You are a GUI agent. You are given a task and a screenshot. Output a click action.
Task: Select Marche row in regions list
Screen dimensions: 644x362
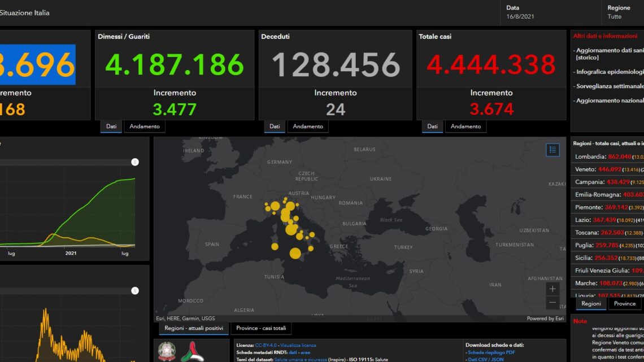click(608, 283)
